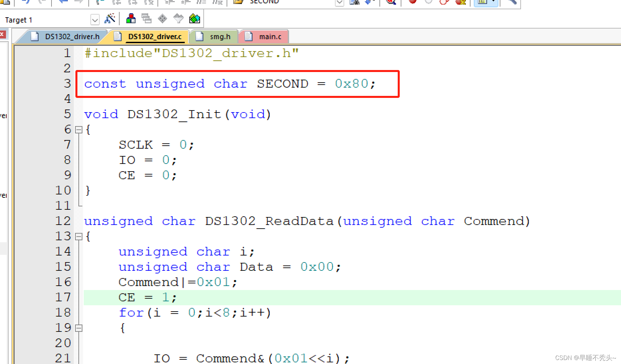Collapse the DS1302_ReadData function body at line 13
The height and width of the screenshot is (364, 621).
coord(79,237)
